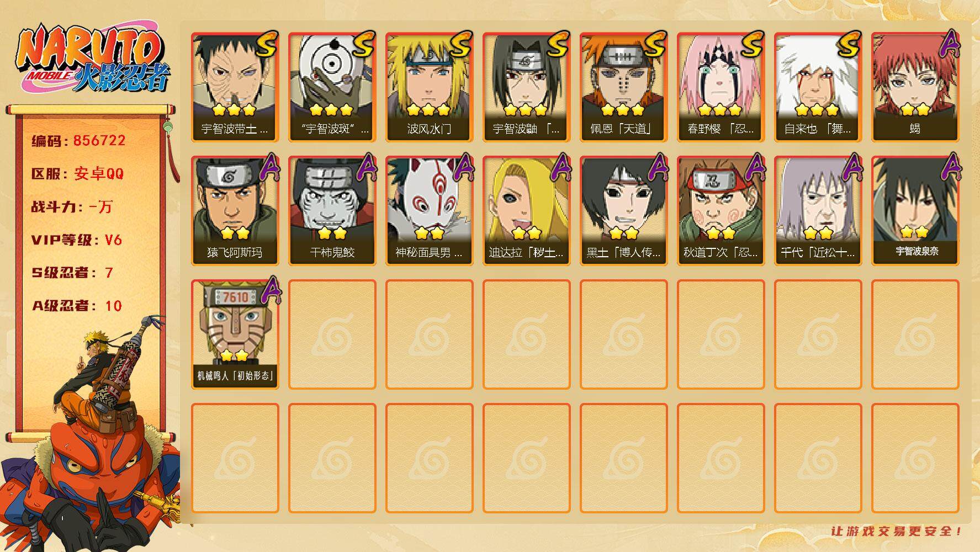Choose the 佩恩「天道」 ninja portrait
980x552 pixels.
(x=623, y=87)
